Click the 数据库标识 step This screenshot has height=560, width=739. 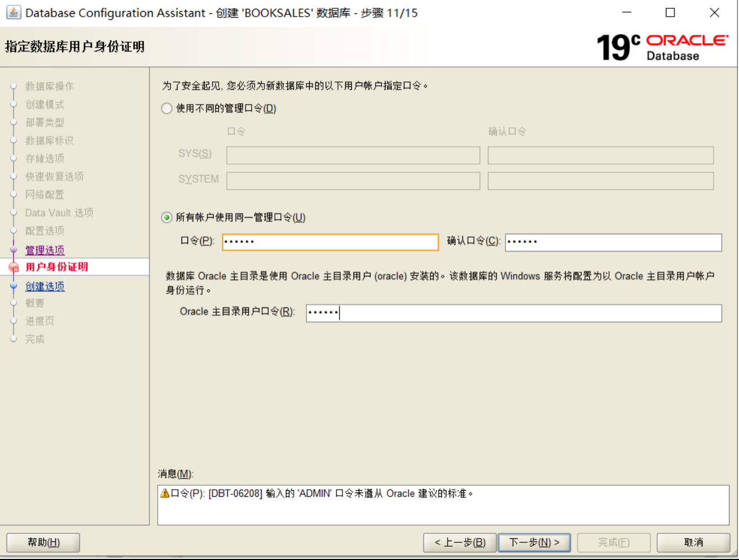click(x=49, y=141)
